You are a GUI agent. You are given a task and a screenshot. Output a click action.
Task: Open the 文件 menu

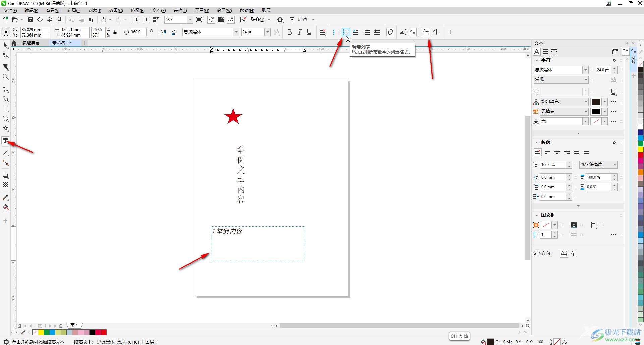pyautogui.click(x=10, y=10)
